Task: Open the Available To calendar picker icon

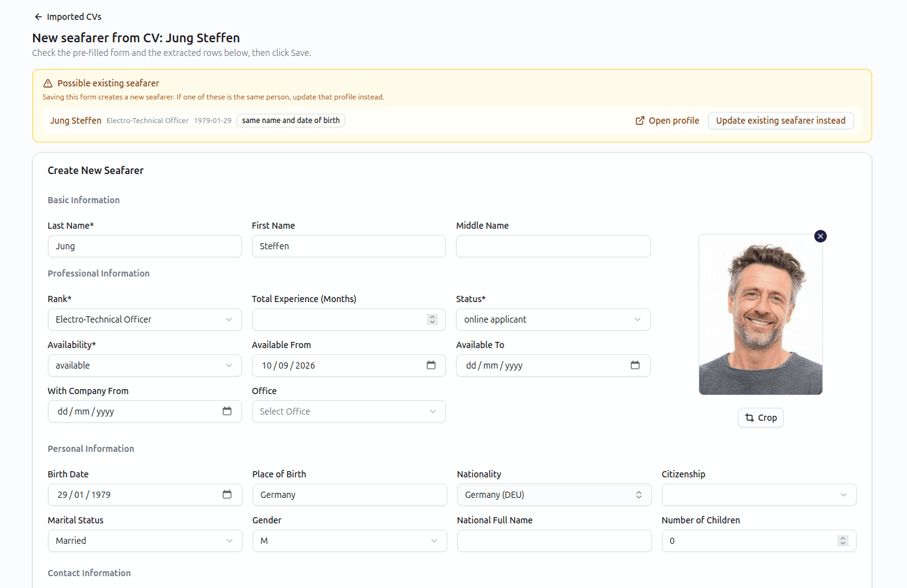Action: click(x=635, y=365)
